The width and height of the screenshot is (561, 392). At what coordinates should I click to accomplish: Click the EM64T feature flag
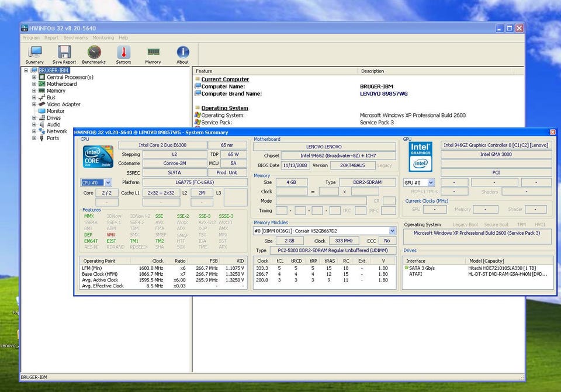pos(91,241)
